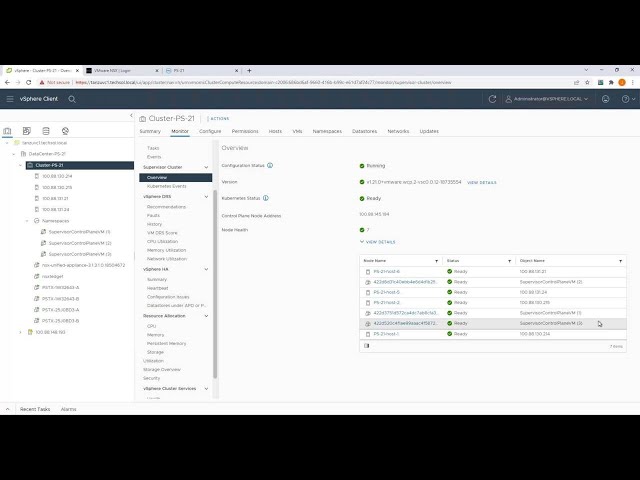Open the feedback smiley icon
This screenshot has height=480, width=640.
(x=605, y=99)
